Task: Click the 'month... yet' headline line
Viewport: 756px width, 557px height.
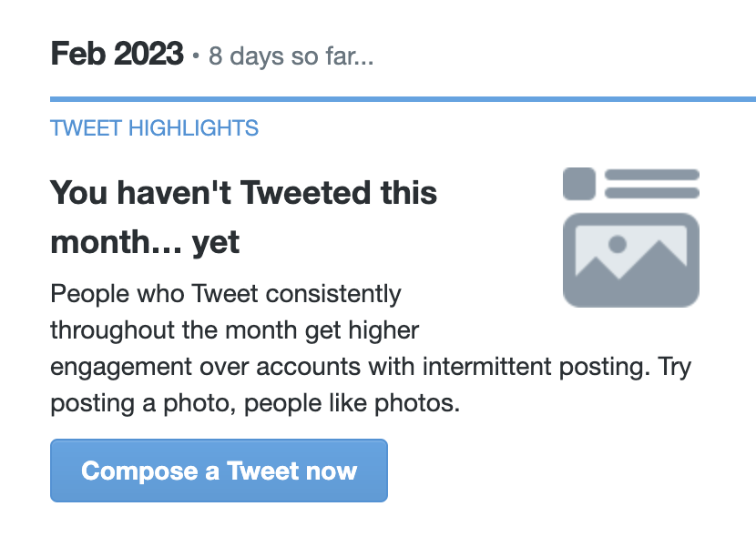Action: tap(145, 242)
